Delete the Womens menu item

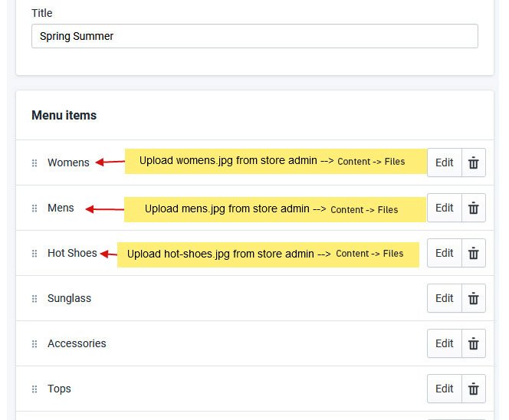(x=474, y=162)
